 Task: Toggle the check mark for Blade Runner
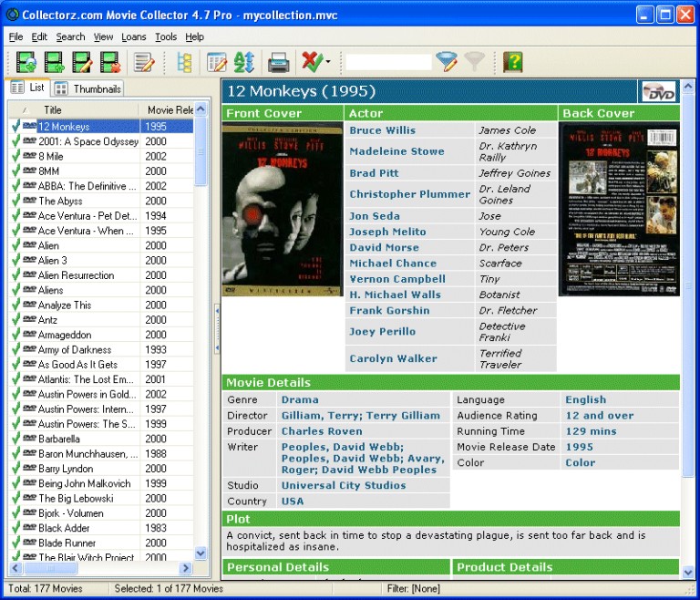click(15, 543)
